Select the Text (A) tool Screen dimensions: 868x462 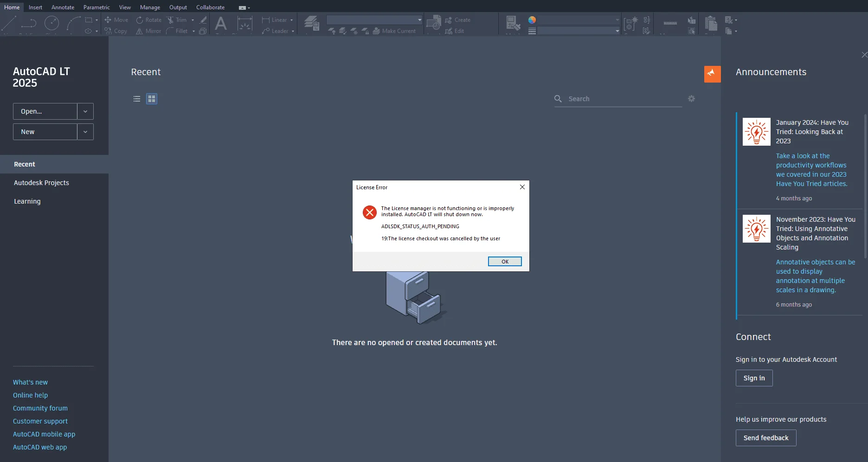point(221,24)
